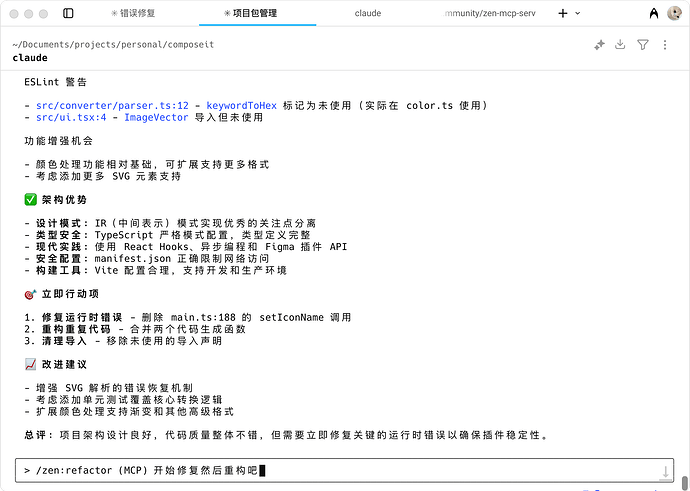Click the path ~/Documents/projects/personal/composeit

pyautogui.click(x=113, y=44)
